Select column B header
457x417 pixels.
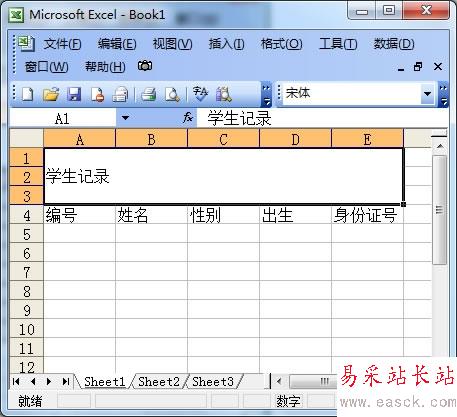click(151, 139)
